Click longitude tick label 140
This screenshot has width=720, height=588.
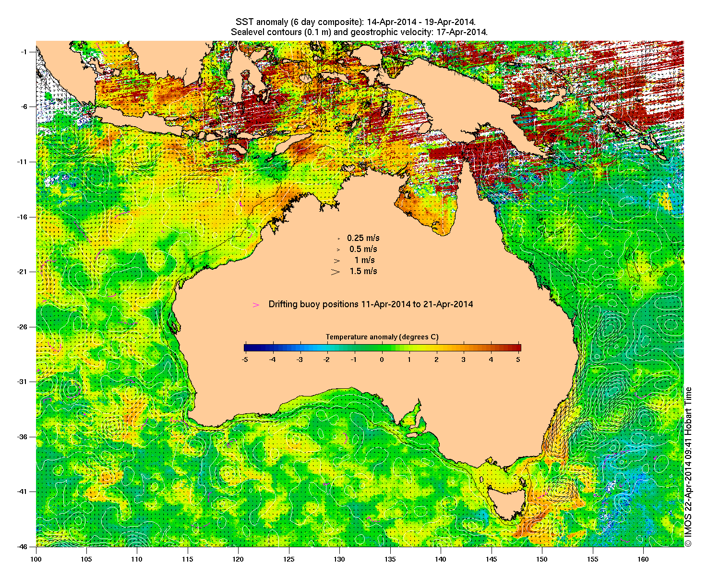point(441,559)
